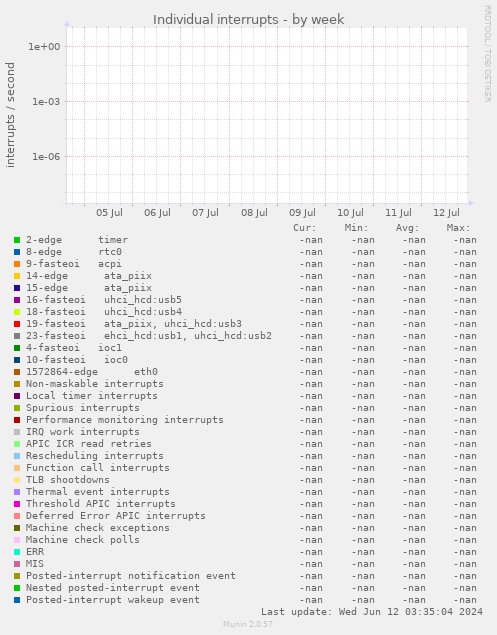Click the graph title Individual interrupts - by week

click(248, 19)
